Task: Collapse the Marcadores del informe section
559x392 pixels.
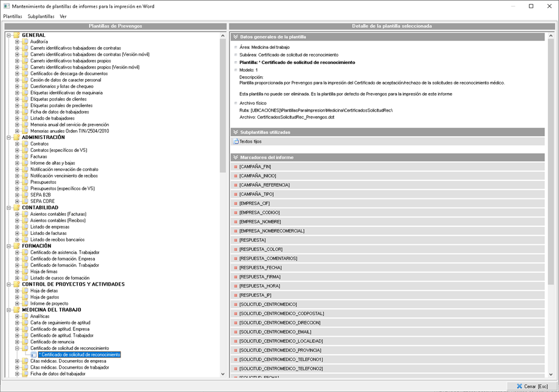Action: [236, 158]
